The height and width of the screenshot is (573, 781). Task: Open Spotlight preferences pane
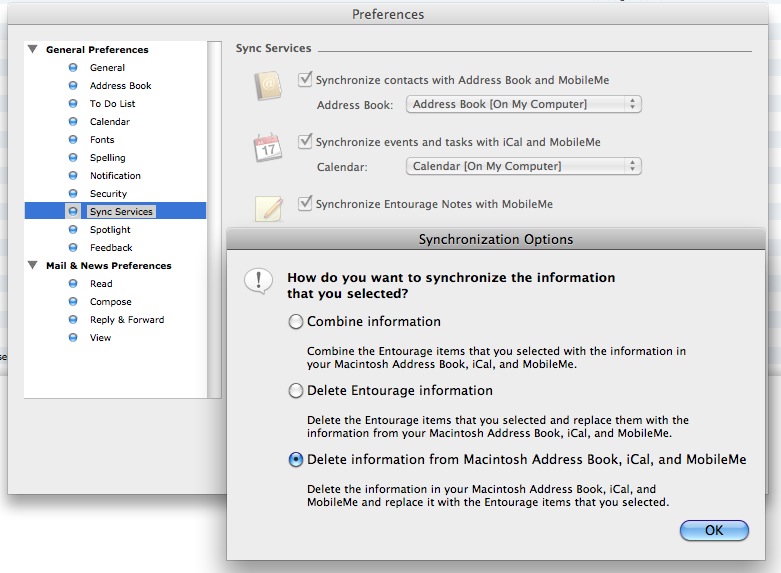coord(110,229)
